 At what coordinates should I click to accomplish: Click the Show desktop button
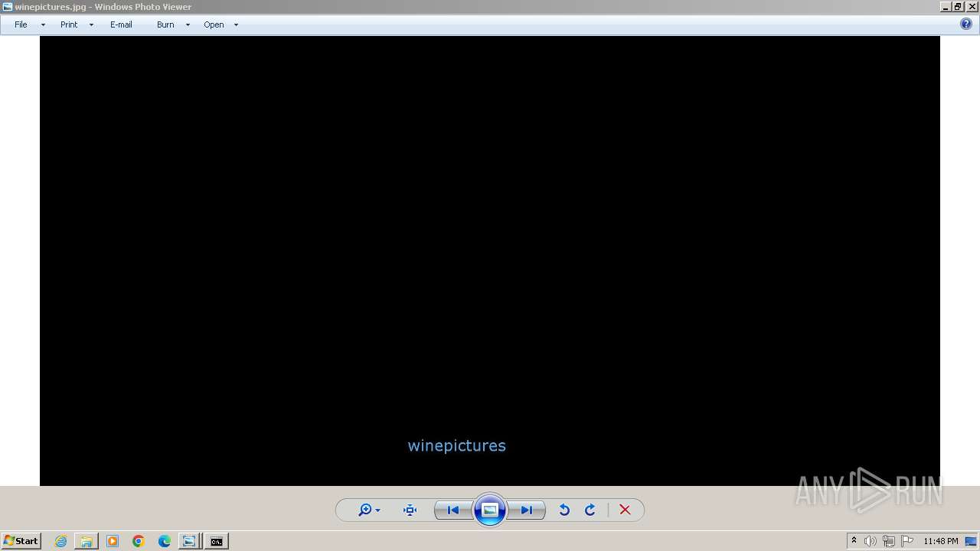[x=972, y=541]
